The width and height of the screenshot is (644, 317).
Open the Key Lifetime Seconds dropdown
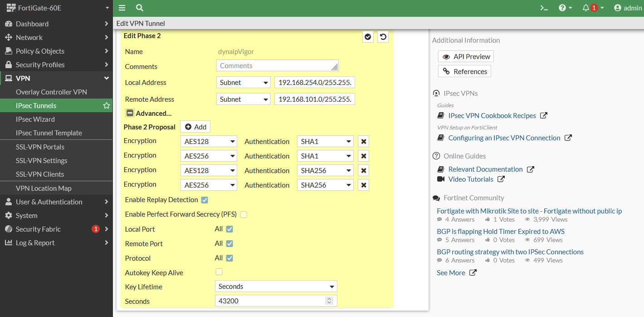tap(276, 287)
